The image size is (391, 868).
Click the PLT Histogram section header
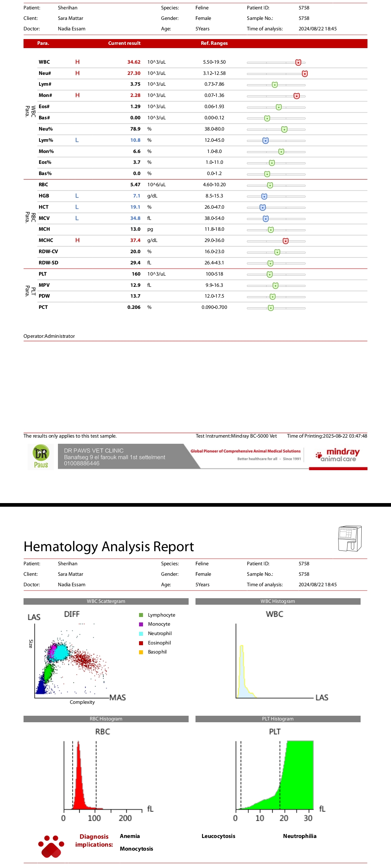278,719
